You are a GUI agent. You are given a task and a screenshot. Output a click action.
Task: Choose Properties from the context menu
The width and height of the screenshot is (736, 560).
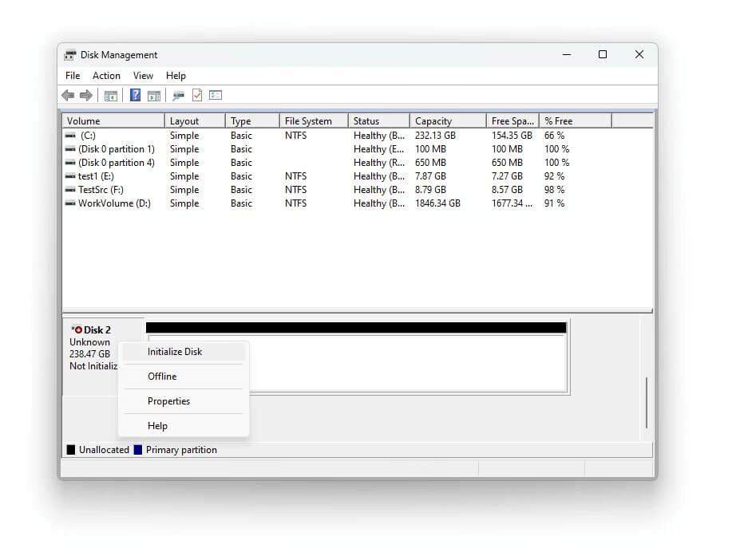point(184,401)
